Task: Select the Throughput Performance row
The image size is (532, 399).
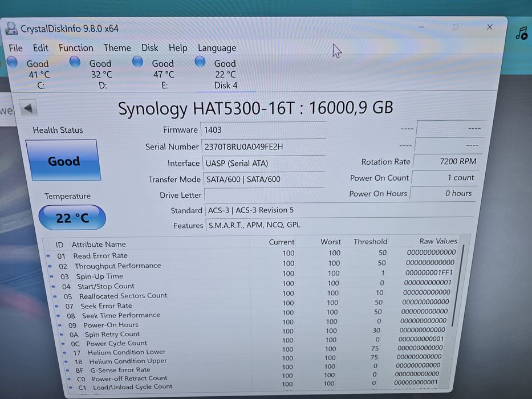Action: pyautogui.click(x=252, y=264)
